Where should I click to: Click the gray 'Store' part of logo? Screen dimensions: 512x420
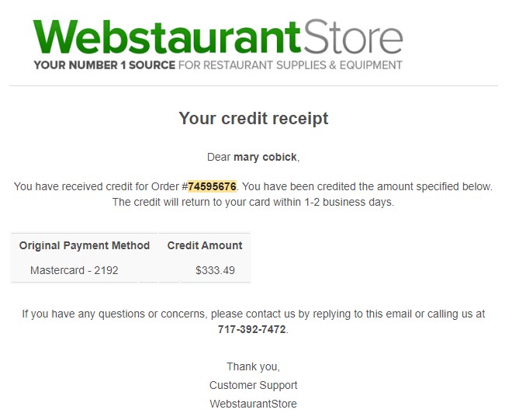point(353,36)
